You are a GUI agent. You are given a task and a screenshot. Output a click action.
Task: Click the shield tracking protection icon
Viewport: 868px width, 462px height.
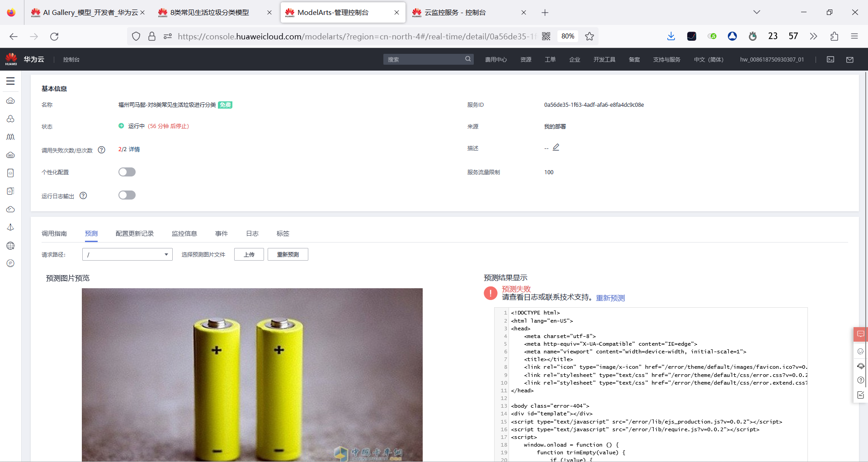[136, 36]
